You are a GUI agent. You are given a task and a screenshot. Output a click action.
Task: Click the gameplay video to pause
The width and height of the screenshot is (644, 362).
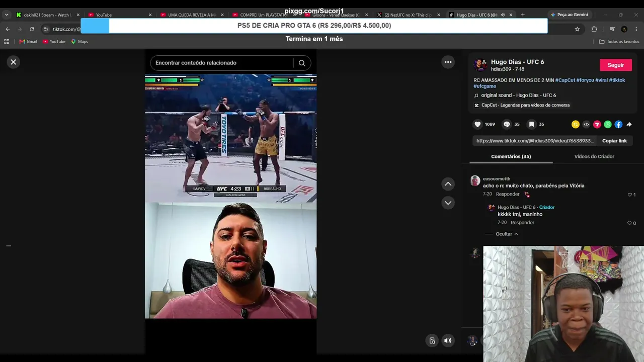tap(230, 138)
